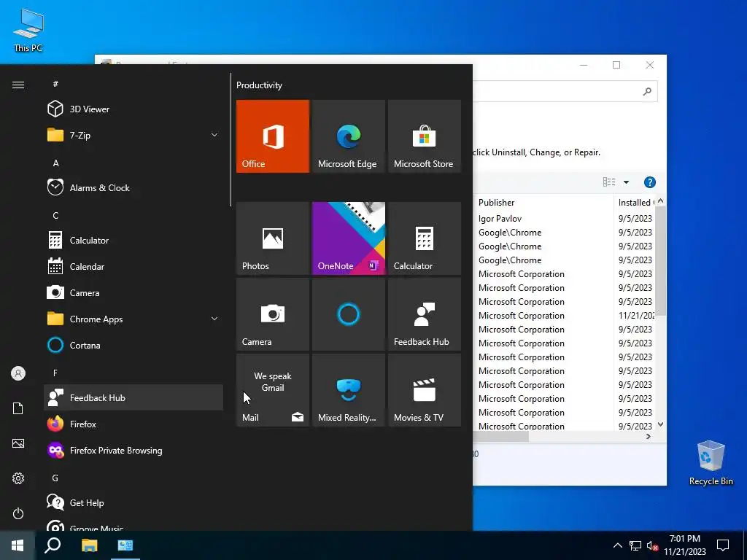Open the Mail tile

pos(273,390)
